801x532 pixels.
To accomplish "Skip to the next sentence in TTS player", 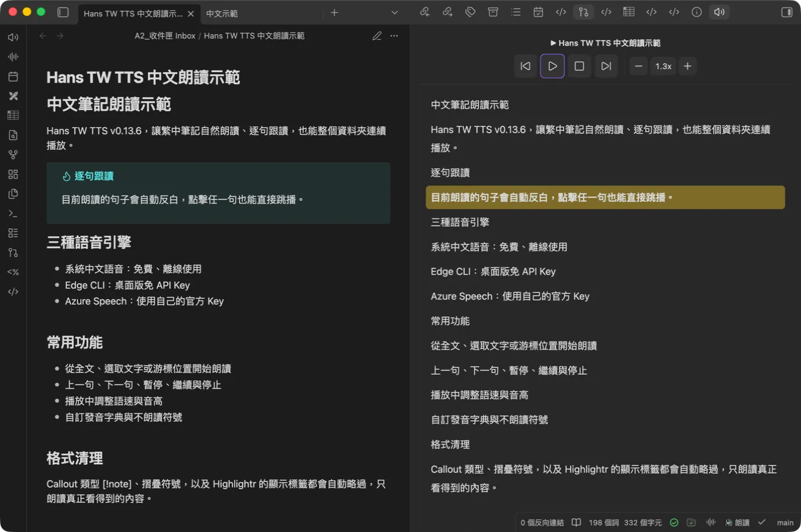I will 606,66.
